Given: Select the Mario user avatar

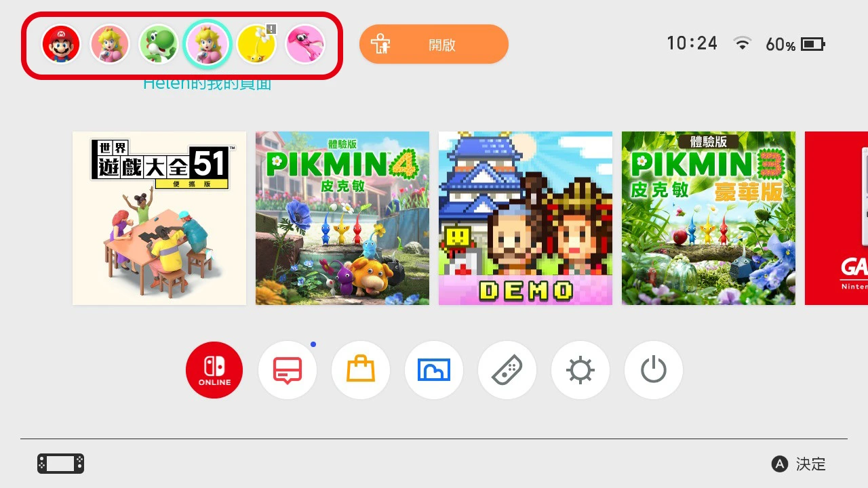Looking at the screenshot, I should pyautogui.click(x=61, y=44).
